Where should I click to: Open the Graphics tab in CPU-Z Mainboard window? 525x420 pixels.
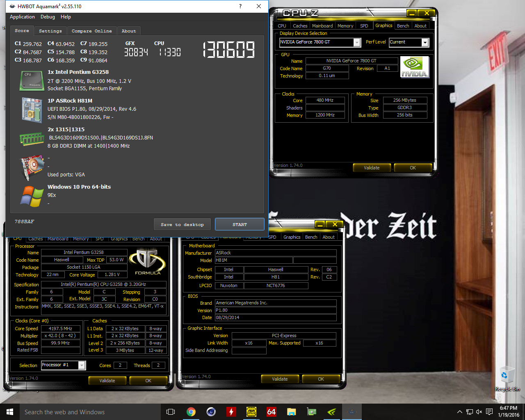pos(292,237)
